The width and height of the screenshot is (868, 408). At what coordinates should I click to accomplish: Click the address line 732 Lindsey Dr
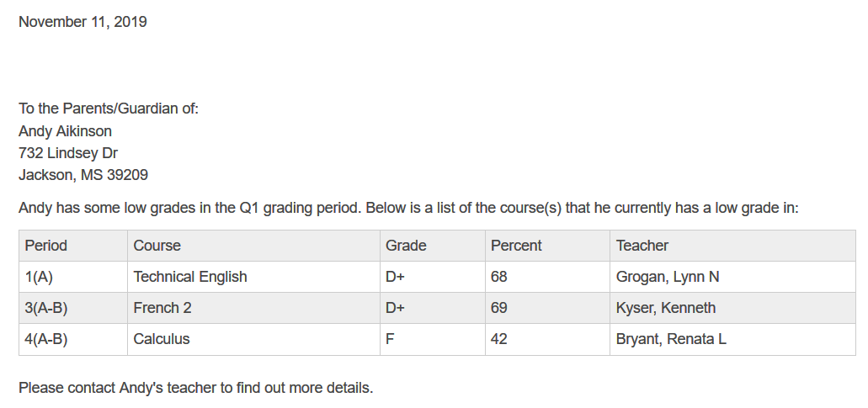[x=68, y=153]
